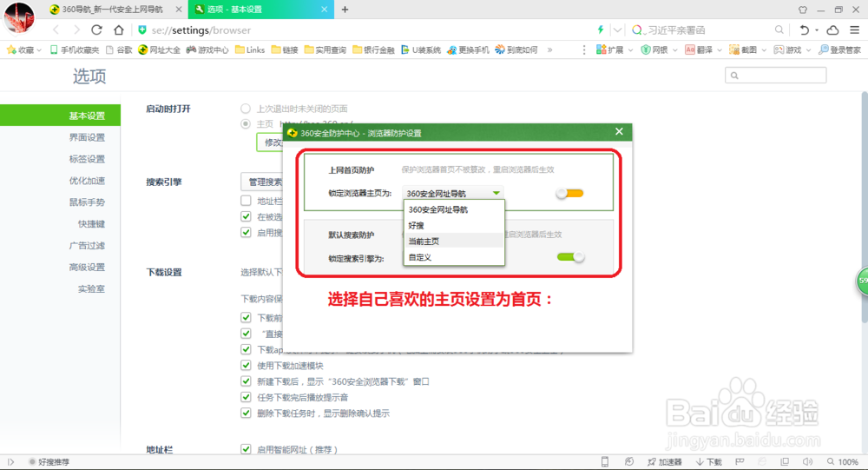Click the undo closed tab icon

pos(804,30)
